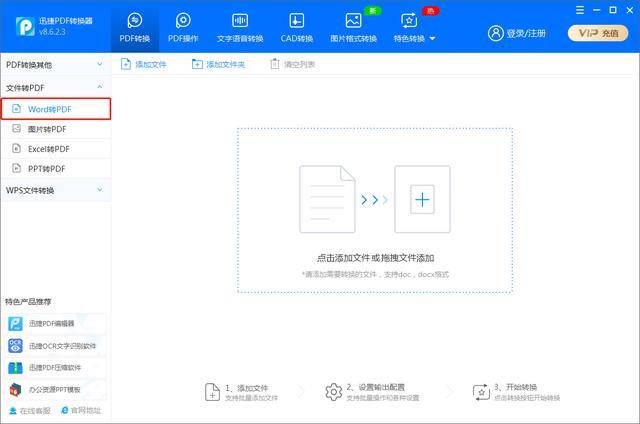This screenshot has width=640, height=424.
Task: Click the 添加文件 toolbar button
Action: coord(144,64)
